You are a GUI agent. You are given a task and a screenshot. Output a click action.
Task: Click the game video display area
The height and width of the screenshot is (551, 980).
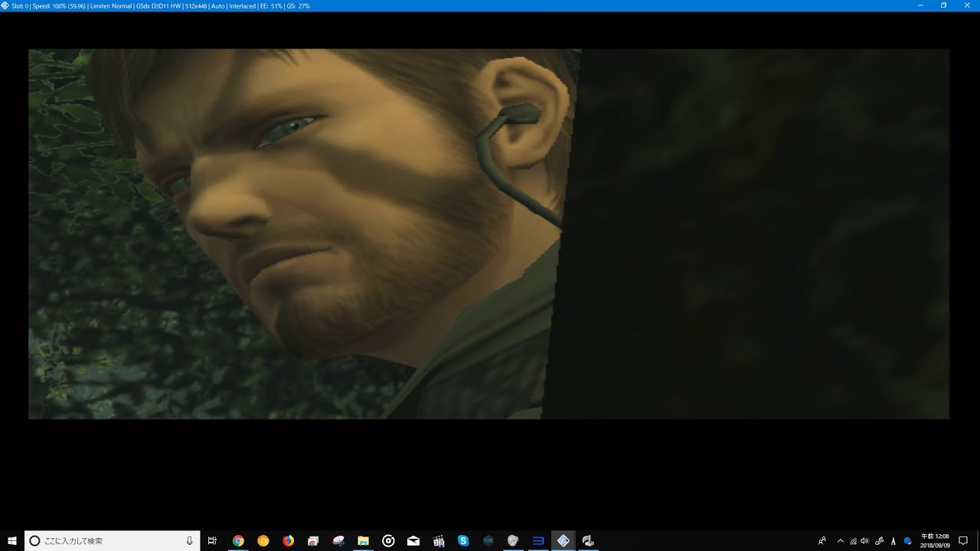[x=488, y=233]
